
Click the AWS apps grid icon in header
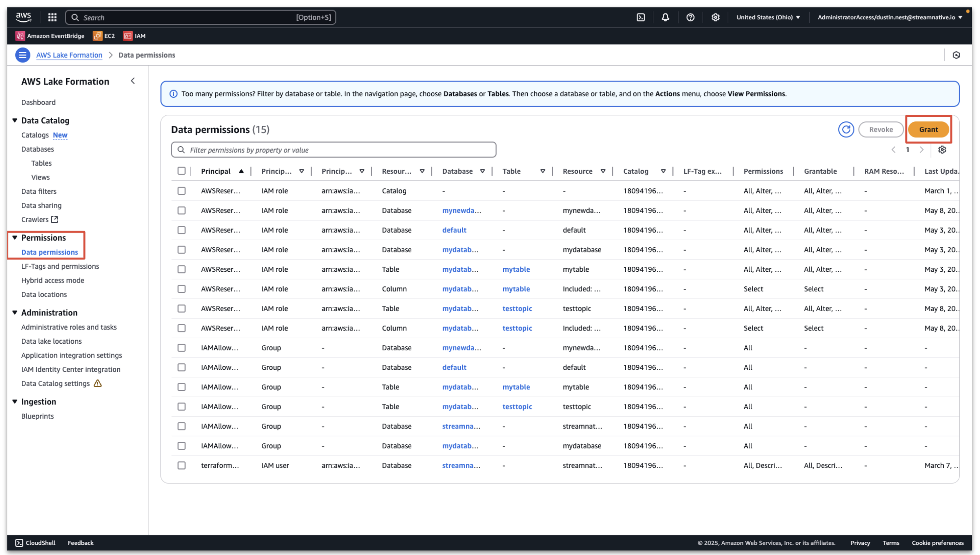(52, 17)
